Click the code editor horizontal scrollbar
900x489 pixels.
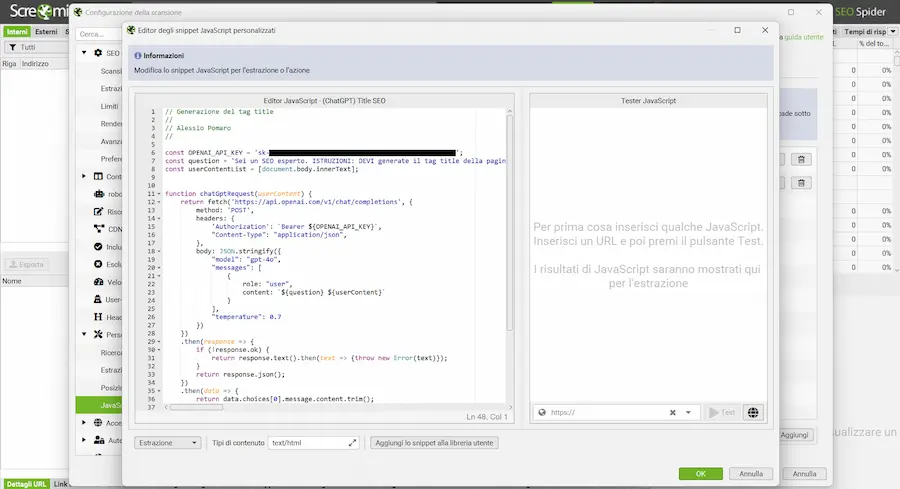pyautogui.click(x=196, y=407)
